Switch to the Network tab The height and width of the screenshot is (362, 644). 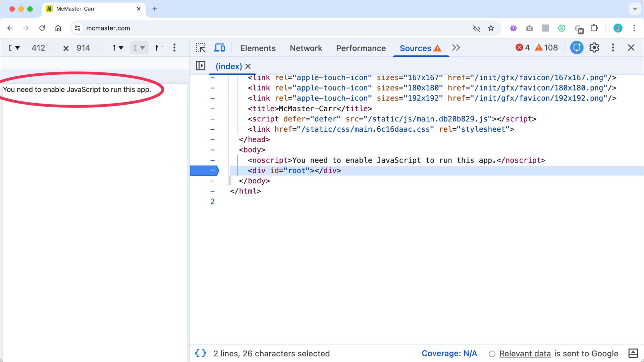coord(306,48)
